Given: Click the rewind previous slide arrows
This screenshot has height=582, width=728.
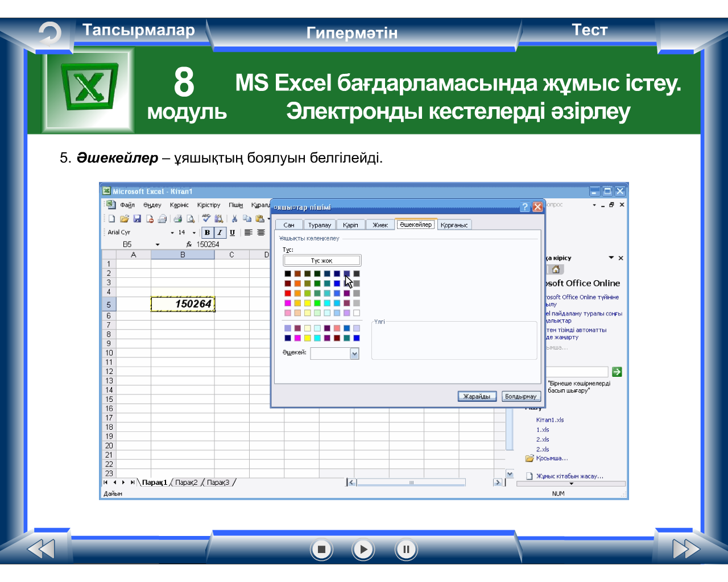Looking at the screenshot, I should point(41,549).
